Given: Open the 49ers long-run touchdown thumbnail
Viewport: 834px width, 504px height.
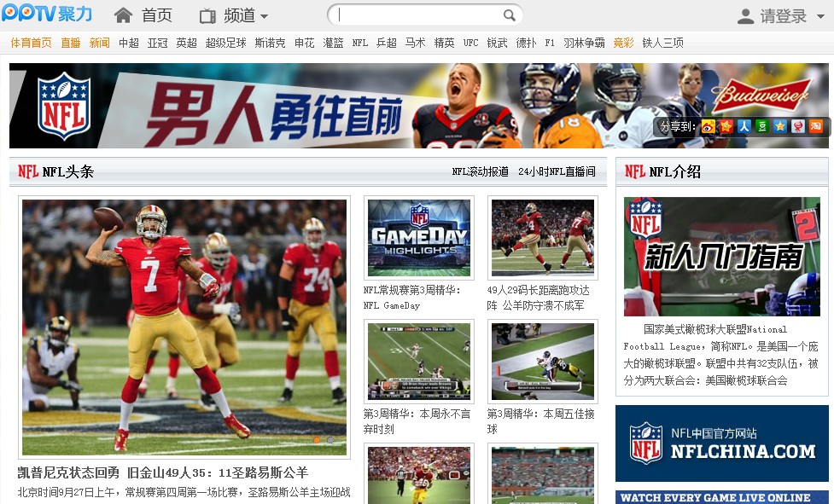Looking at the screenshot, I should click(x=543, y=237).
